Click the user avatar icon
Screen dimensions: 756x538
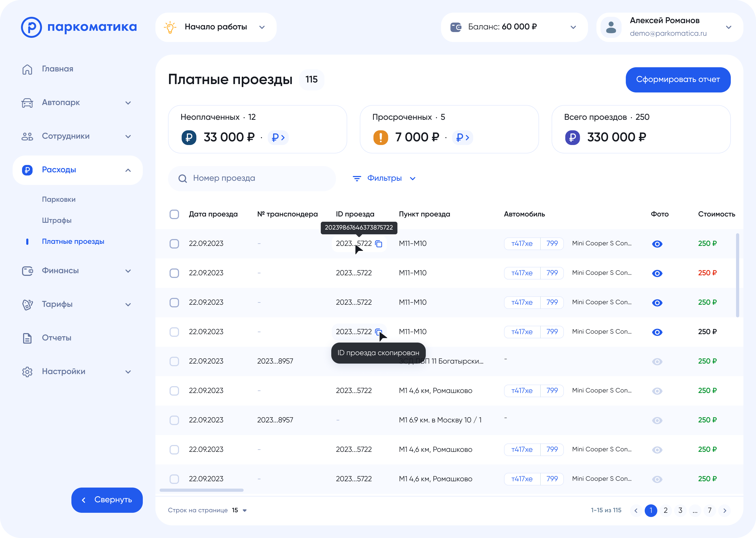611,27
